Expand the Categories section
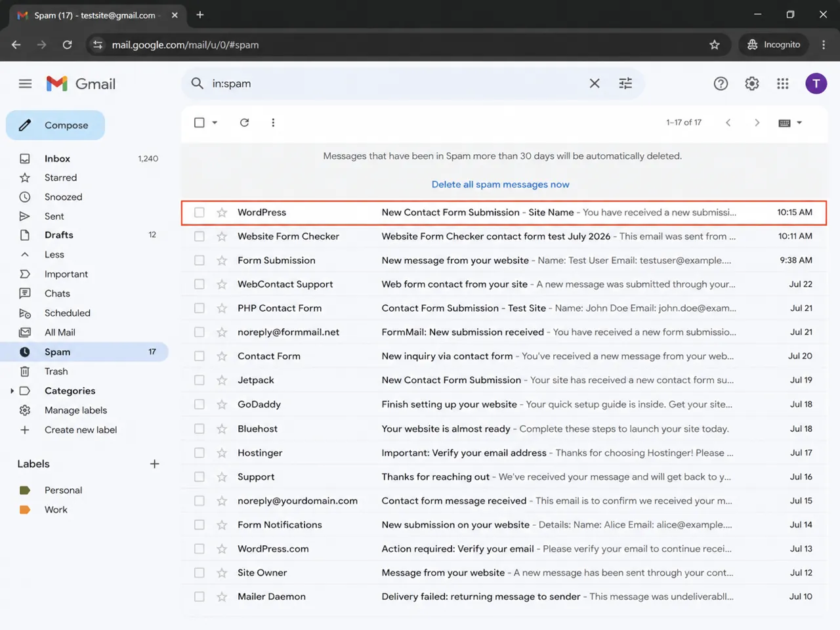The width and height of the screenshot is (840, 630). [x=12, y=391]
